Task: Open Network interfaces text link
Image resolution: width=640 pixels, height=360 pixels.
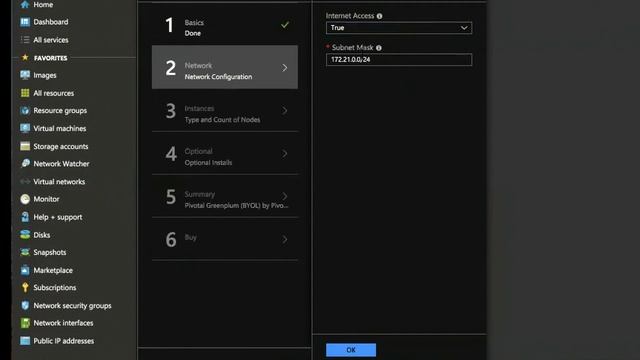Action: [x=63, y=323]
